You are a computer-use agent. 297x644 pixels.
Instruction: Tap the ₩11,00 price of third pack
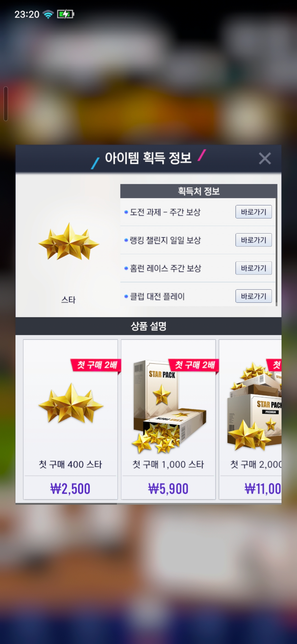click(x=263, y=489)
